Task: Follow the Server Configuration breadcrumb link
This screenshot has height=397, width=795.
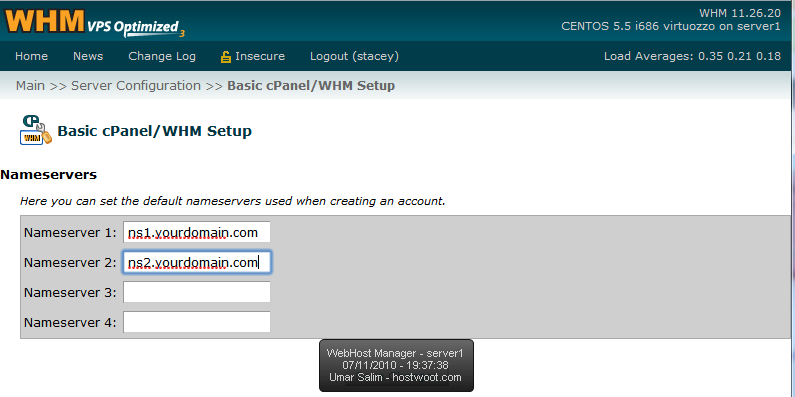Action: 136,86
